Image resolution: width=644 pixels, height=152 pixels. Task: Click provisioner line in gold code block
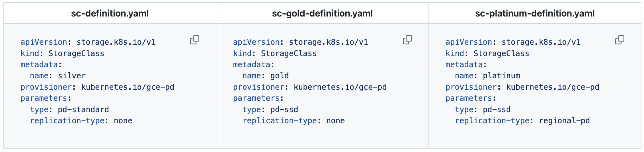tap(310, 87)
